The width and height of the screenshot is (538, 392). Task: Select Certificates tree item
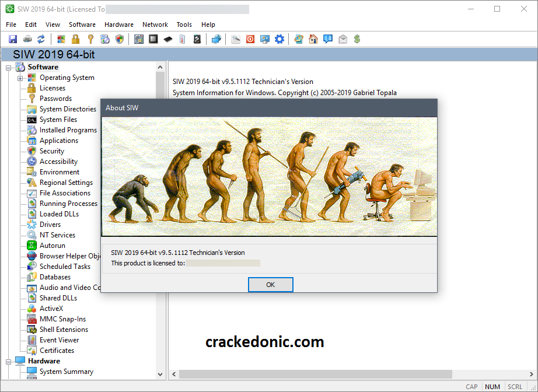(x=57, y=351)
